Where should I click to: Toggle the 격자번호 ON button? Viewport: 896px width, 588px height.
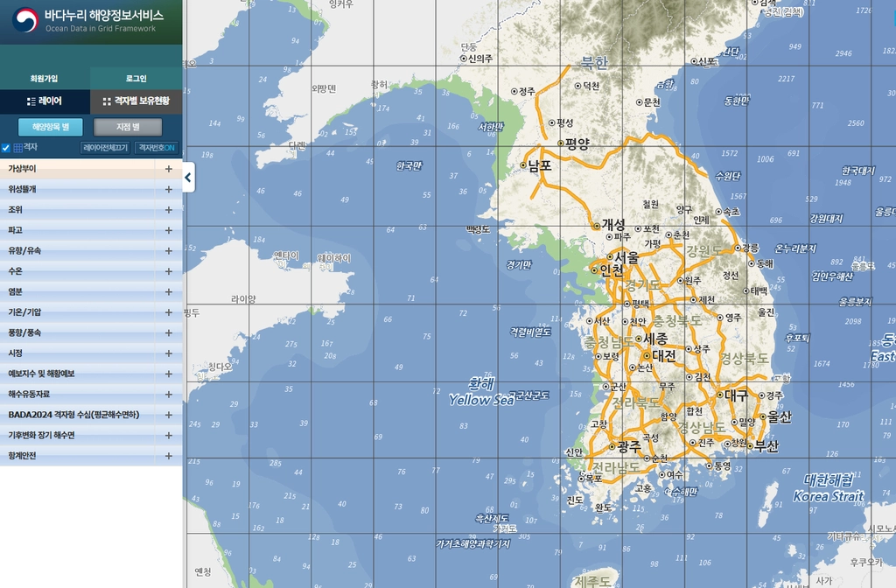click(x=157, y=148)
